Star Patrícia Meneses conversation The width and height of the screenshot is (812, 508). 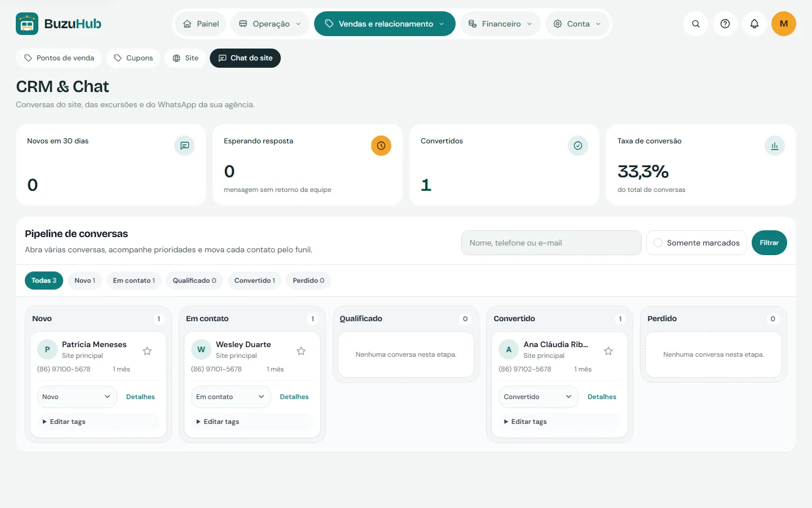tap(147, 351)
